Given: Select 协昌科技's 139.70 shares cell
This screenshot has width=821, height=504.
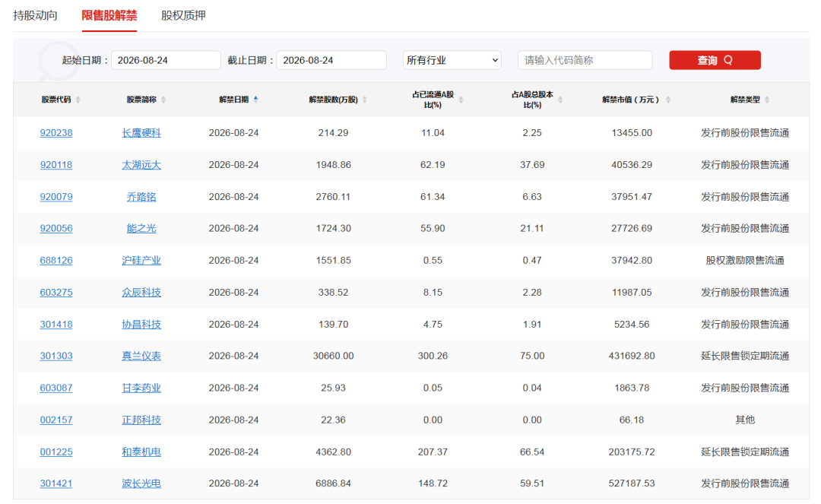Looking at the screenshot, I should 333,325.
